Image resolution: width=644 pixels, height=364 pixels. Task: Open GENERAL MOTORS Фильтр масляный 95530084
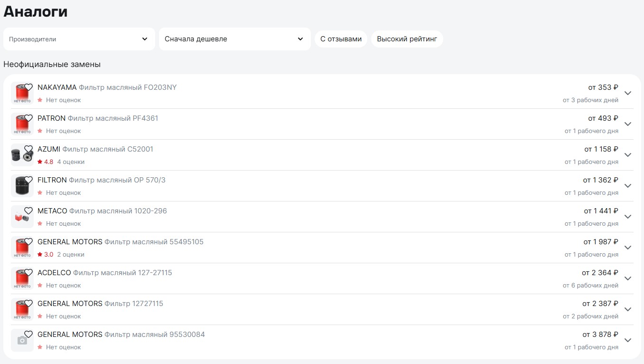(121, 335)
